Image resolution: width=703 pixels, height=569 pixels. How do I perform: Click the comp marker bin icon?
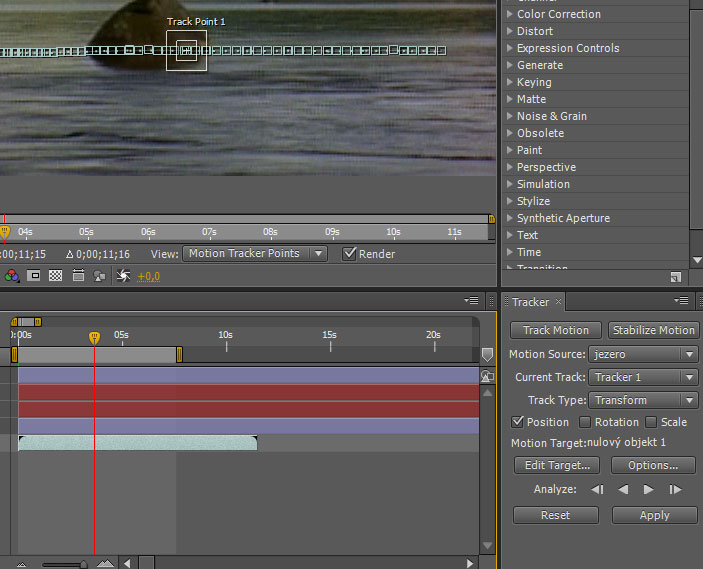click(x=487, y=355)
